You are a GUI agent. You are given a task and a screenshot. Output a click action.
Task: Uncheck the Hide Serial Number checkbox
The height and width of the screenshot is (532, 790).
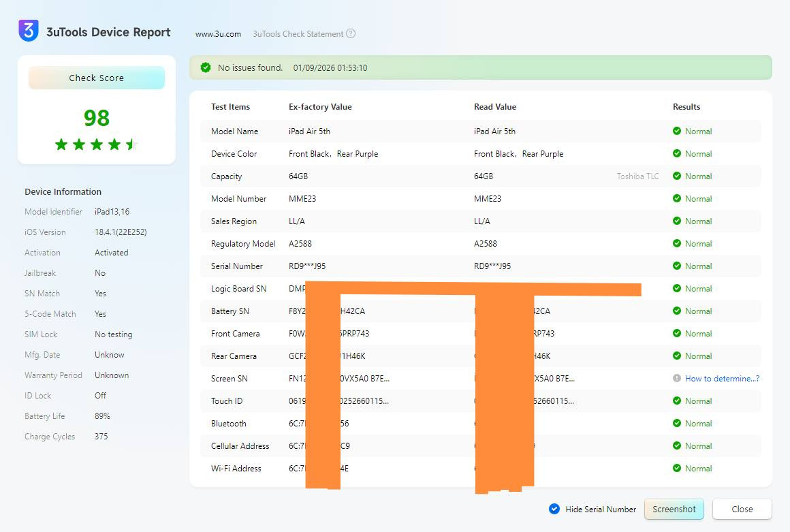(x=554, y=509)
